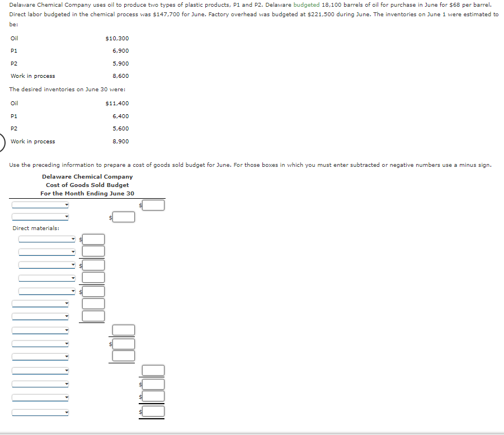The width and height of the screenshot is (504, 435).
Task: Click amount field in the first budget row
Action: 153,205
